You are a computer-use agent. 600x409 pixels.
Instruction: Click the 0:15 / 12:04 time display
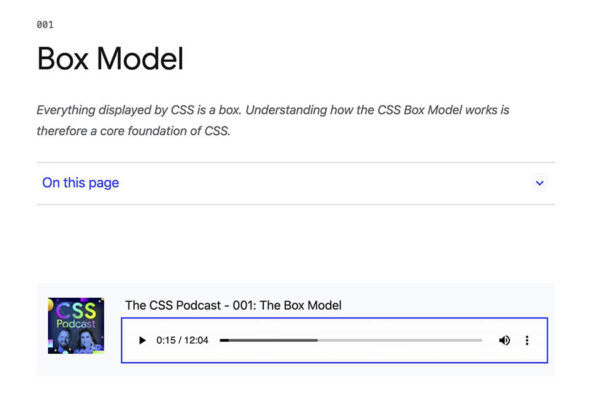click(x=182, y=341)
